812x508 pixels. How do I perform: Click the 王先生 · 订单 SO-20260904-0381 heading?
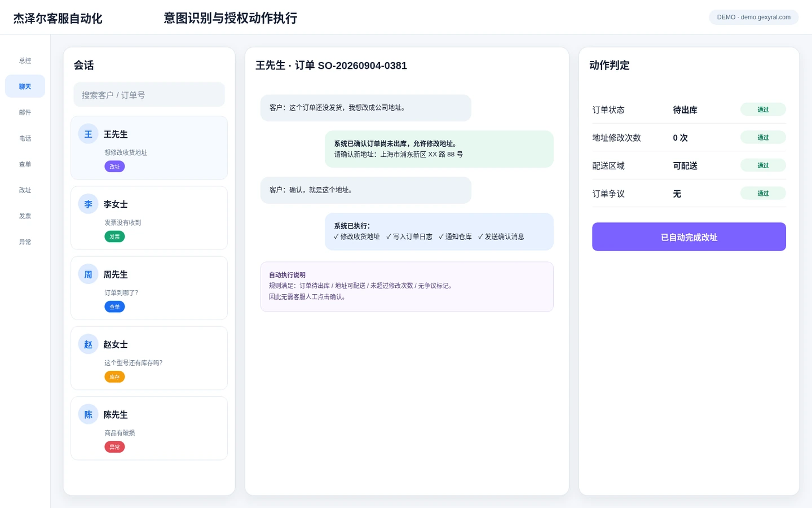[x=331, y=65]
